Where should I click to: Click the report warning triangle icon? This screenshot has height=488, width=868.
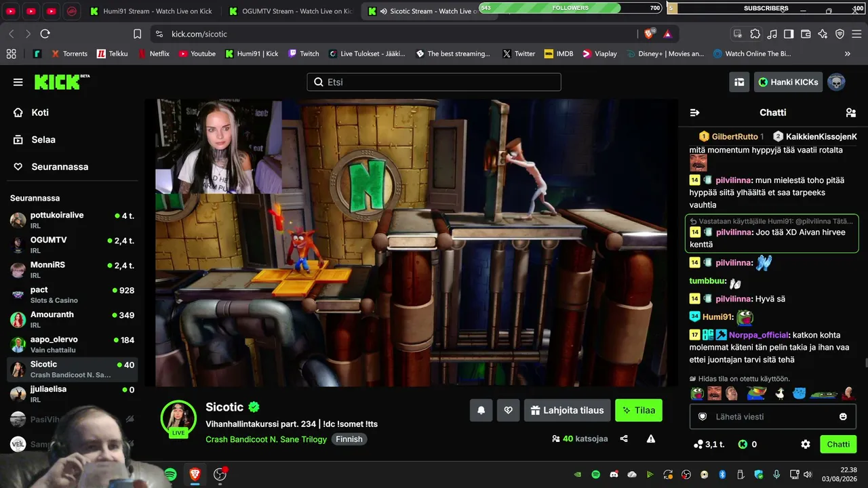tap(651, 439)
